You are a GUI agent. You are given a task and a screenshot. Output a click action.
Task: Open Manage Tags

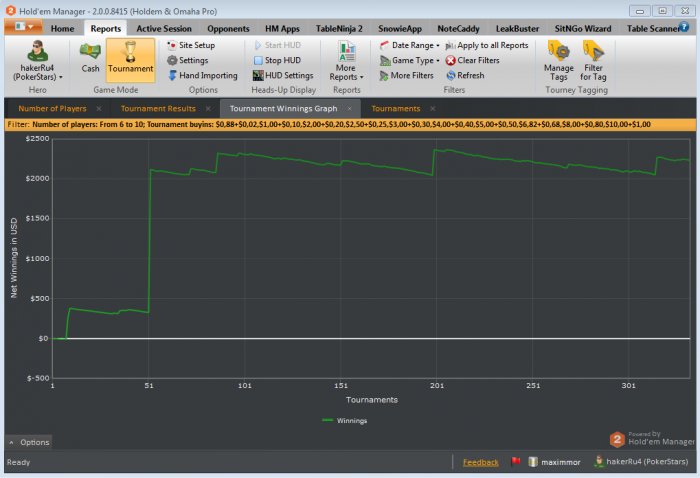coord(558,61)
